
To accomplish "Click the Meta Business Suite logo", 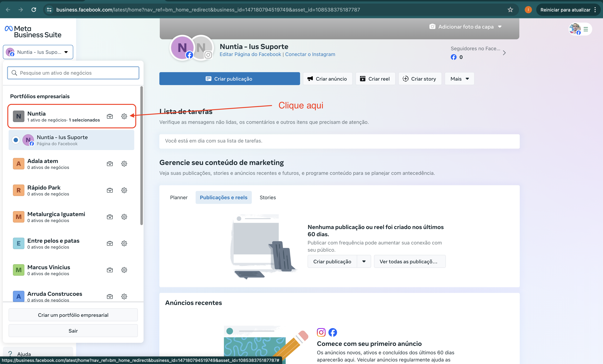I will pyautogui.click(x=33, y=32).
